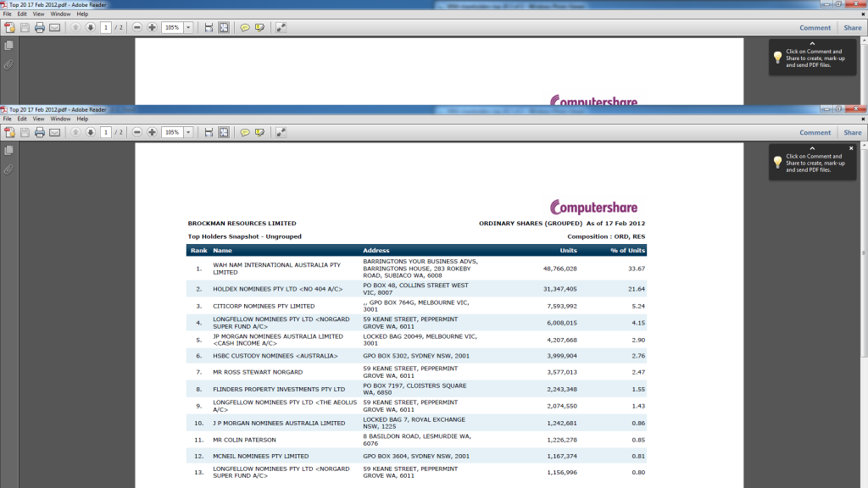
Task: Click 'MCNEIL NOMINEES PTY LIMITED' name cell
Action: click(261, 456)
